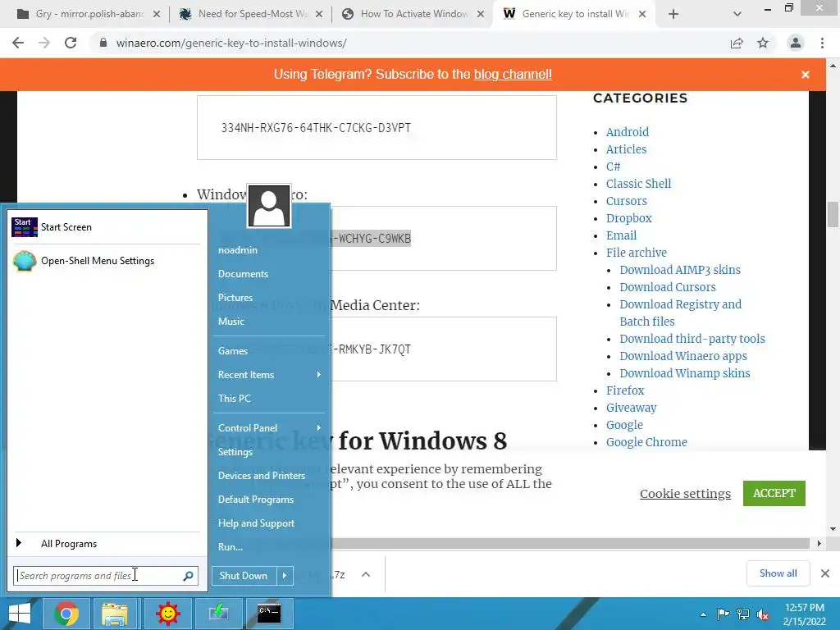The height and width of the screenshot is (630, 840).
Task: Click the taskbar clock
Action: click(805, 614)
